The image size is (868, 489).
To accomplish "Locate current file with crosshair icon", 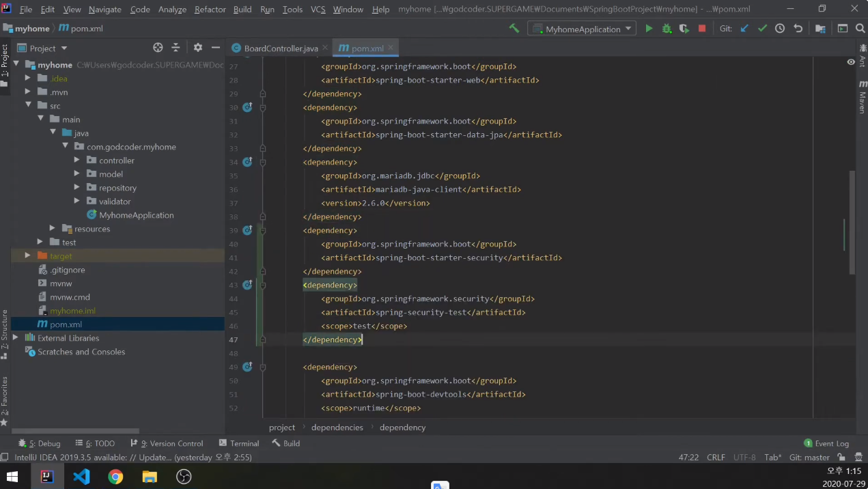I will click(x=158, y=48).
